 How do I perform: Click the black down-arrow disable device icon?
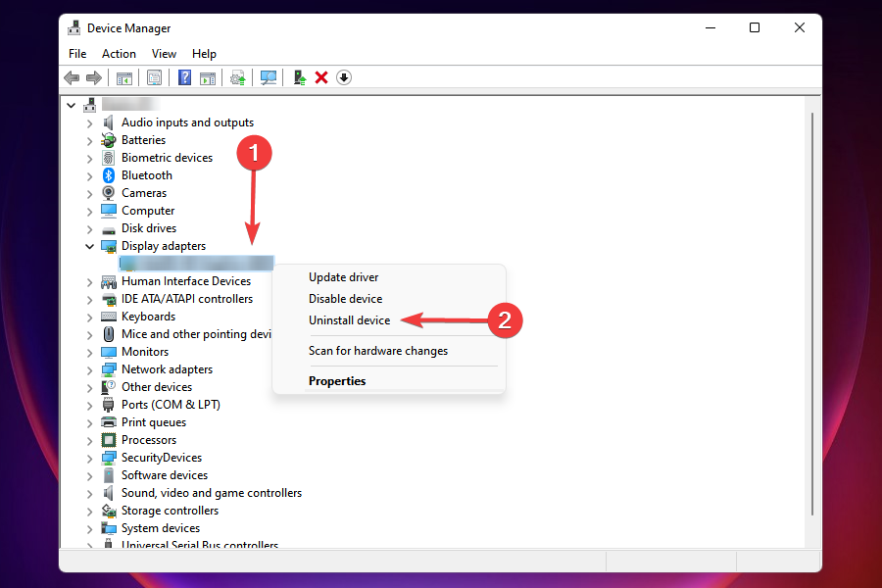click(344, 77)
